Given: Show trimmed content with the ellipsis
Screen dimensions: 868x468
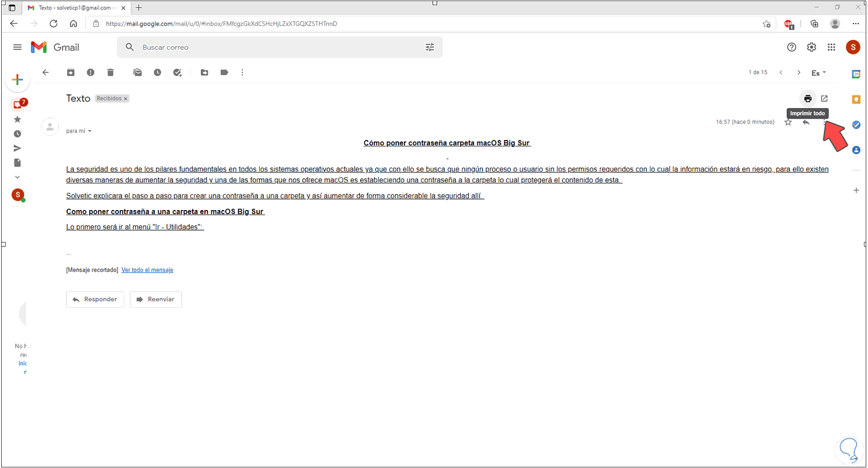Looking at the screenshot, I should coord(69,254).
